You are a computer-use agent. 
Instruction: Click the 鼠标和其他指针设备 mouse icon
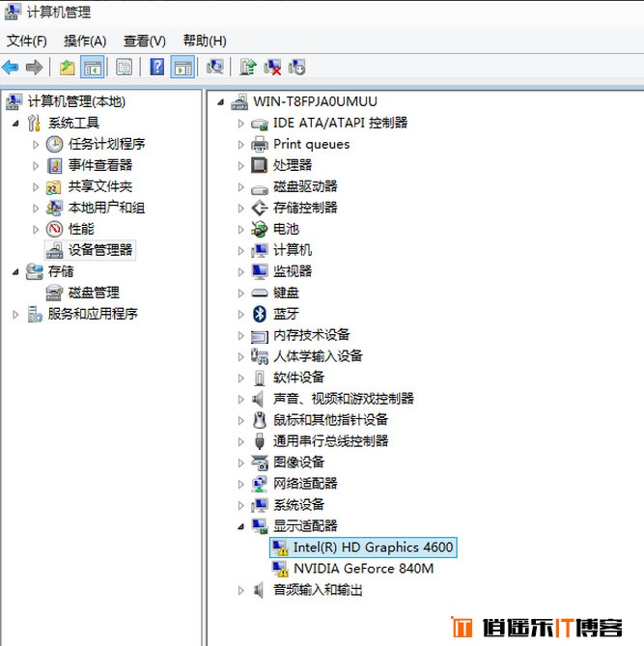point(259,420)
